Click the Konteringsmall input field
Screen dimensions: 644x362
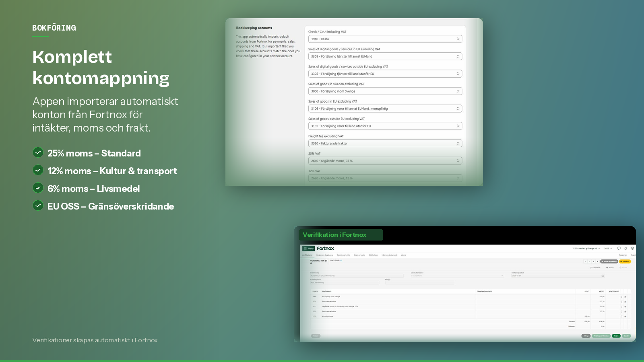click(x=345, y=283)
